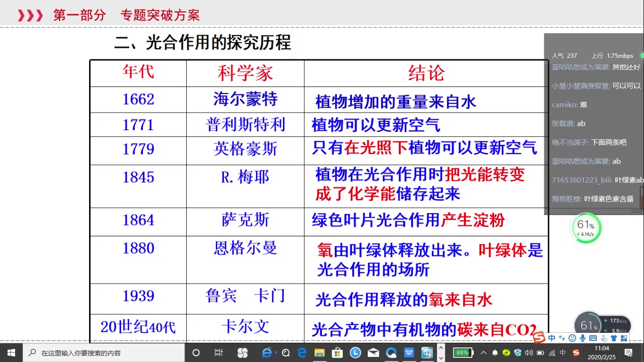The image size is (644, 362).
Task: Click the year cell 1939
Action: [x=138, y=296]
